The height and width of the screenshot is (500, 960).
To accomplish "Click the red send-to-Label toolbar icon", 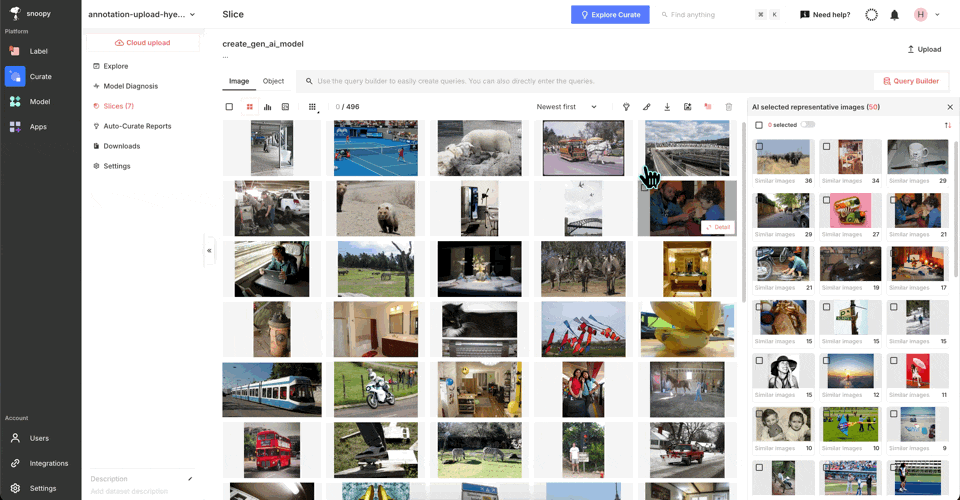I will coord(708,106).
